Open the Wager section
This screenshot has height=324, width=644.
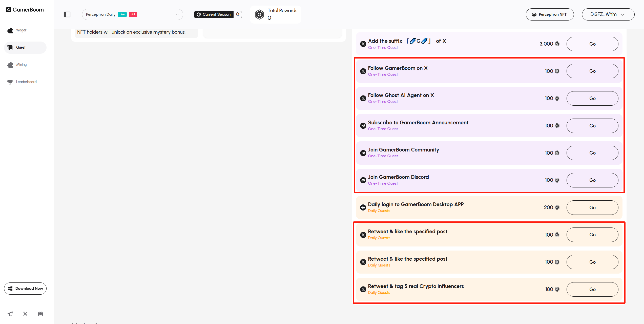tap(25, 30)
